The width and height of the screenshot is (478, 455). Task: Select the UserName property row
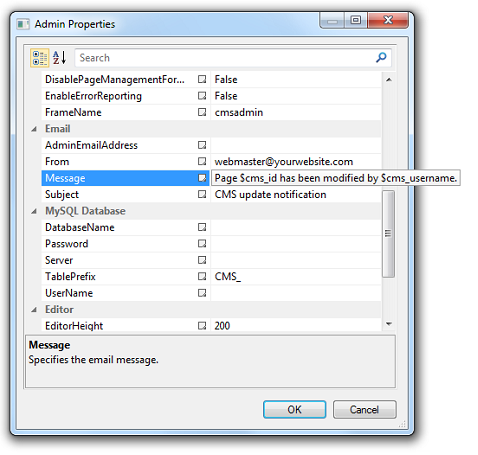(211, 293)
